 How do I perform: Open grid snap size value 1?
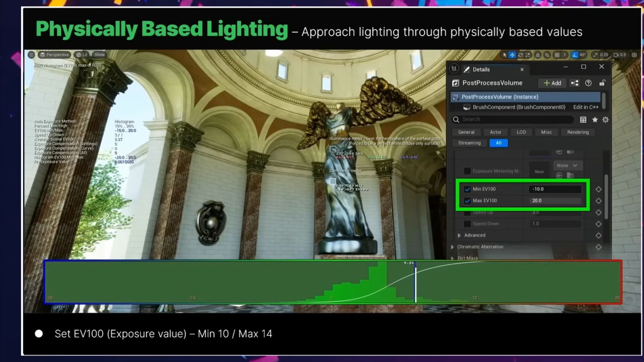tap(565, 55)
